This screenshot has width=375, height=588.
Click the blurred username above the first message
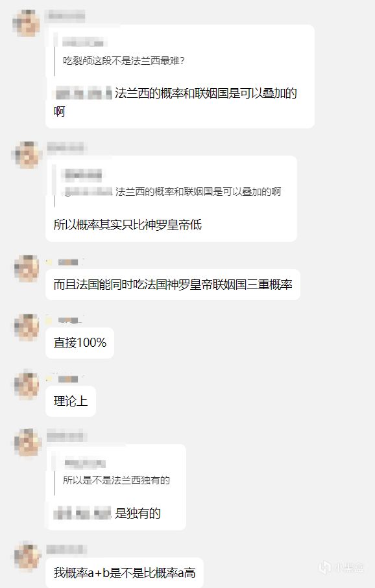[x=66, y=16]
